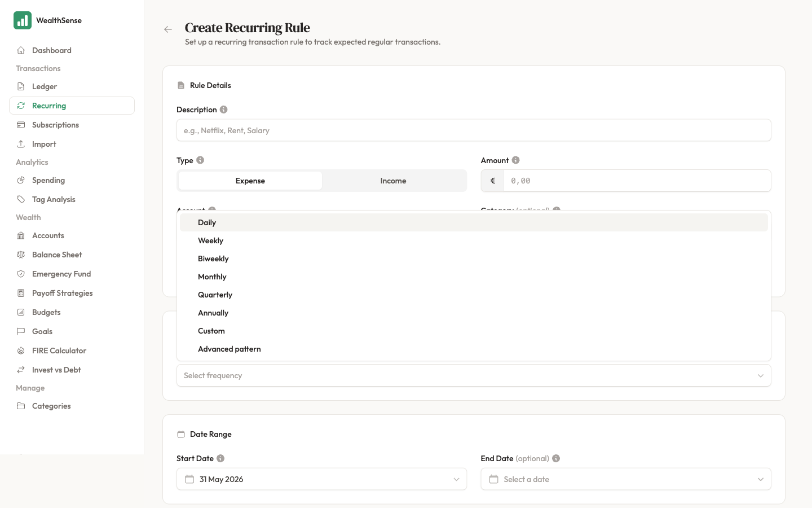Click the Amount info icon
The height and width of the screenshot is (508, 812).
point(516,160)
